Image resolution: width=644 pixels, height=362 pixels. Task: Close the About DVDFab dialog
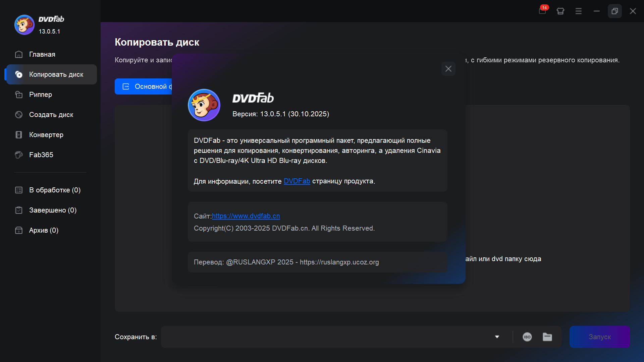pos(448,69)
